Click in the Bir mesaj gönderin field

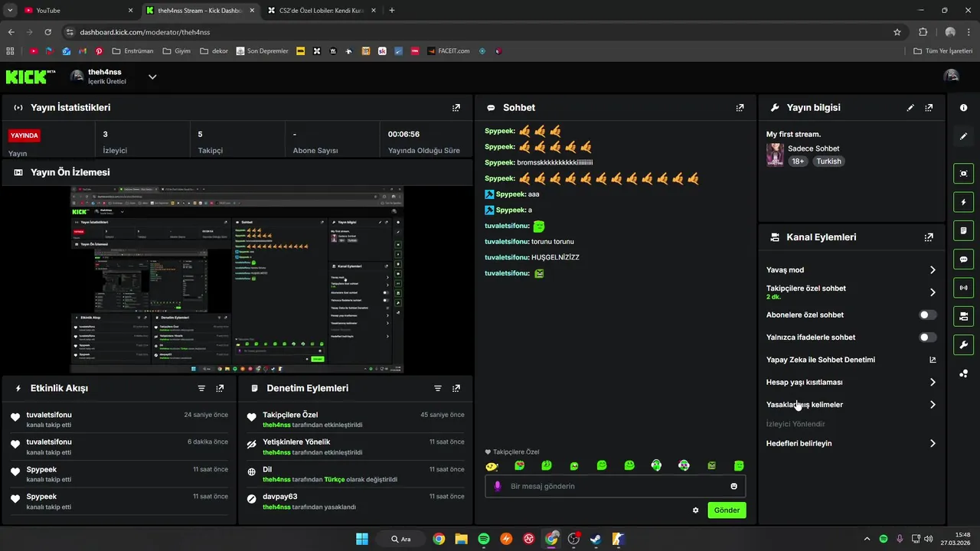(615, 486)
